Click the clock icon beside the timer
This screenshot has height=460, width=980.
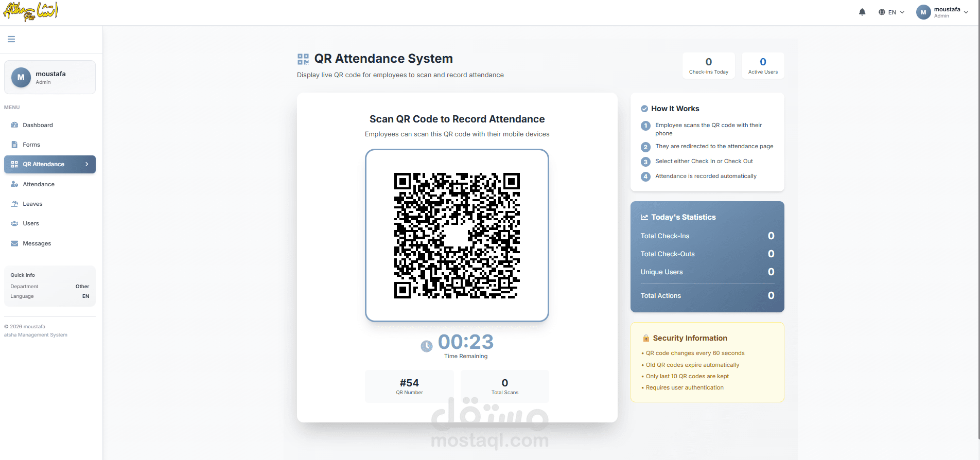coord(427,346)
